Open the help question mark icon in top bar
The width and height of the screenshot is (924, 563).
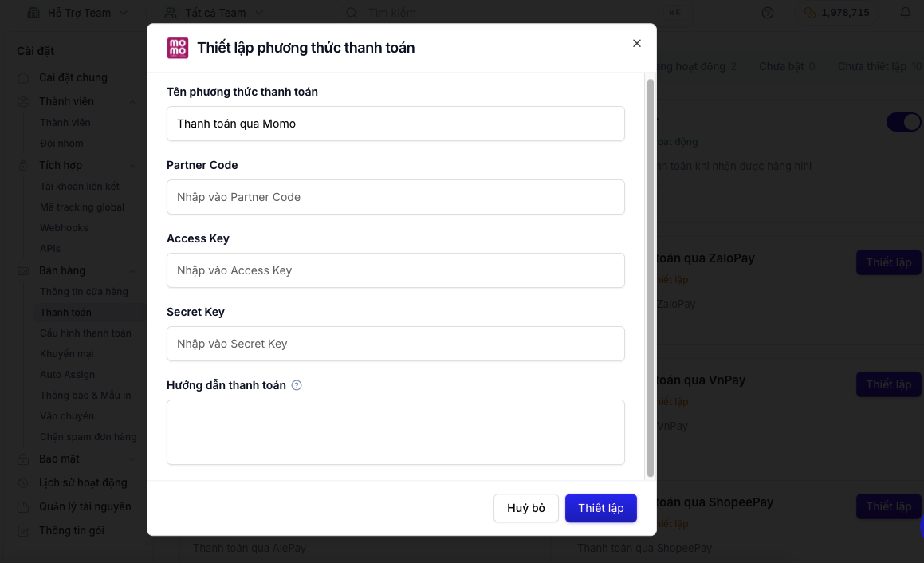click(767, 13)
